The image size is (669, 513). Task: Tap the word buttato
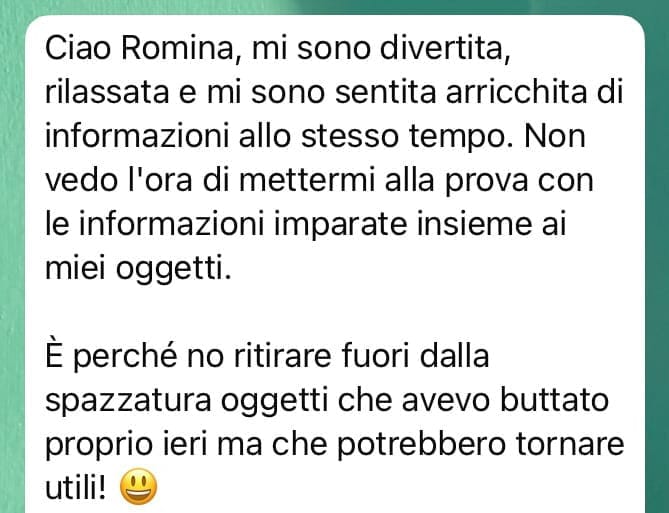[554, 400]
